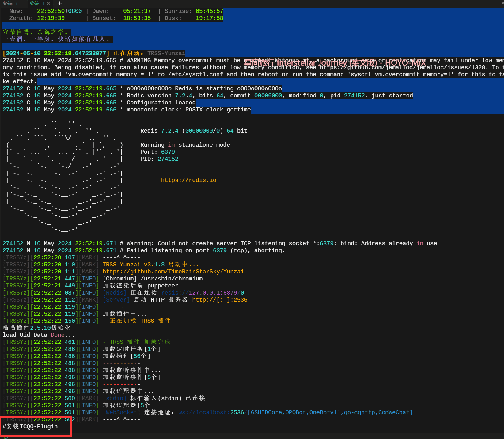Click the Interstellar Journey HOYO-MiX overlay text
The image size is (504, 439).
point(335,63)
